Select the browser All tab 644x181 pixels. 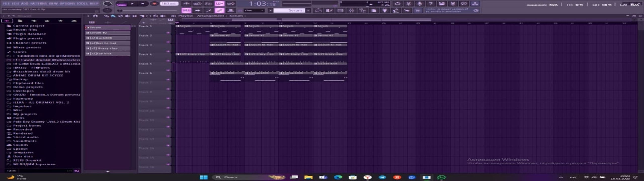point(7,21)
